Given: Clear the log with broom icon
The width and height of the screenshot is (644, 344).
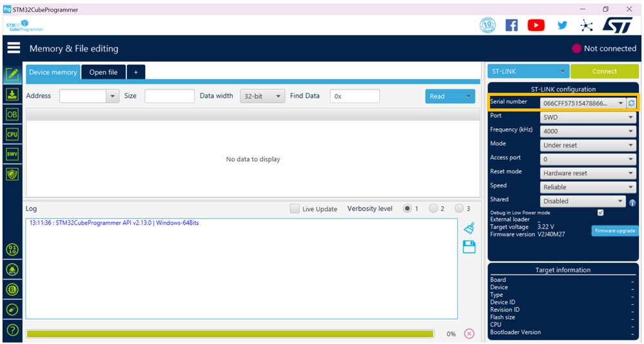Looking at the screenshot, I should 469,228.
